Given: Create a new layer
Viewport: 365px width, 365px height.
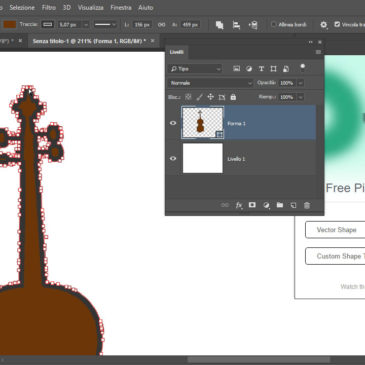Looking at the screenshot, I should (x=293, y=205).
